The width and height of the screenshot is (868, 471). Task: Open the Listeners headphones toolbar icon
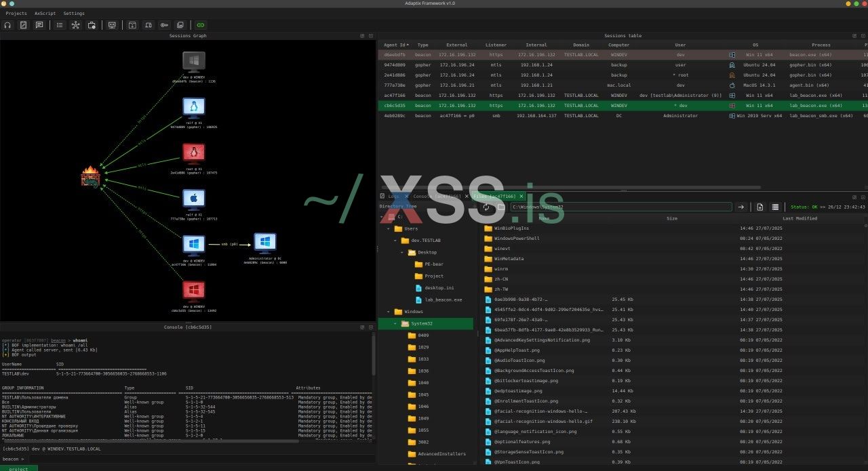point(8,25)
